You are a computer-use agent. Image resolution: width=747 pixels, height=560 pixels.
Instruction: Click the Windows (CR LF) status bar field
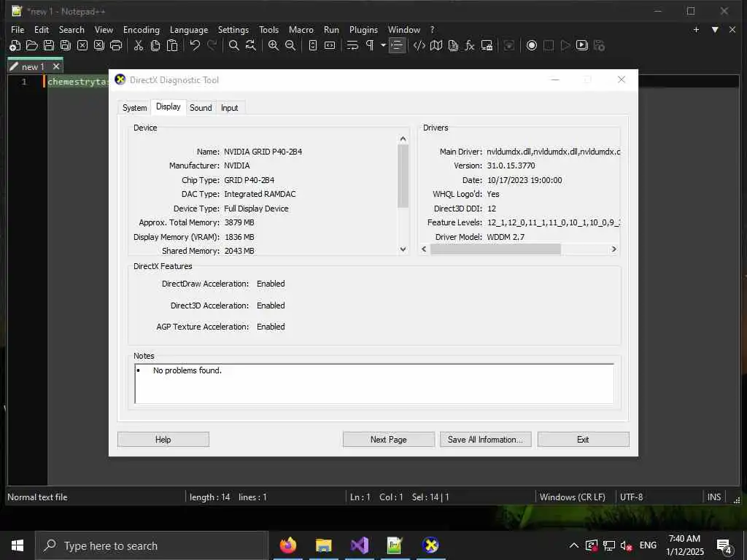[573, 497]
